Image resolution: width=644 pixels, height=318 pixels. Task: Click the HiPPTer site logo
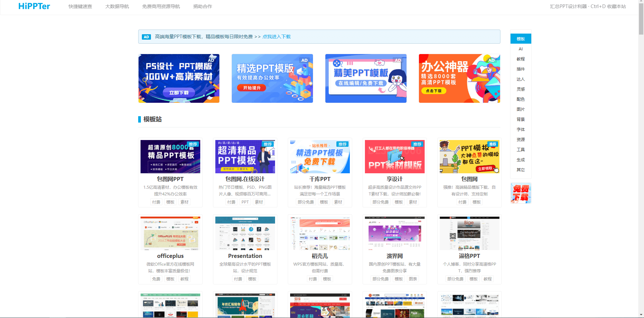tap(34, 6)
